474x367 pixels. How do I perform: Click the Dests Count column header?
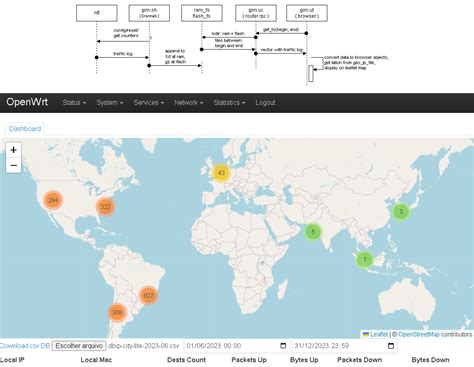[x=186, y=360]
